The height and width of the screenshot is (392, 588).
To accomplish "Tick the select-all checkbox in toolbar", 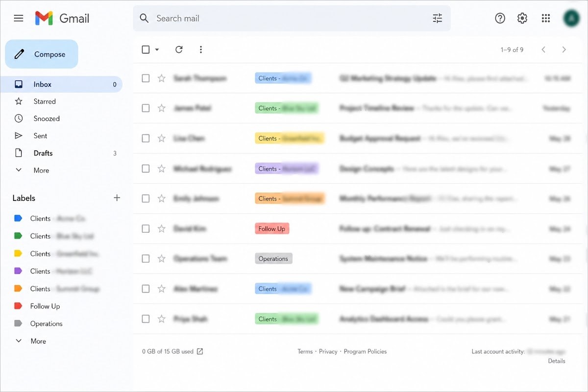I will [146, 49].
